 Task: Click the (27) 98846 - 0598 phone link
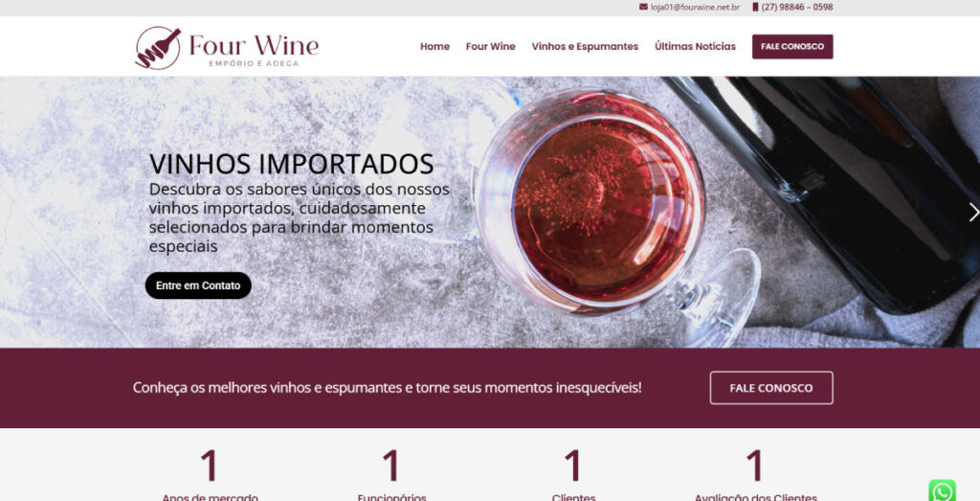coord(797,7)
